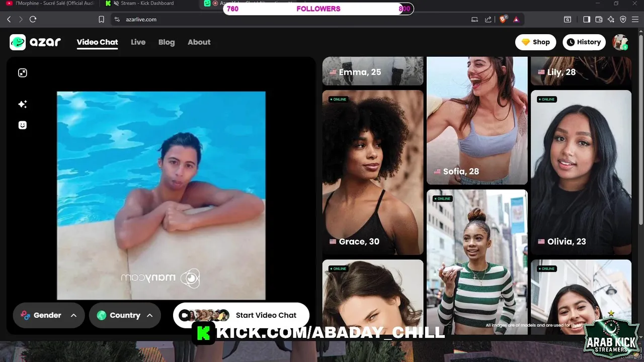
Task: Go forward in browser
Action: coord(21,19)
